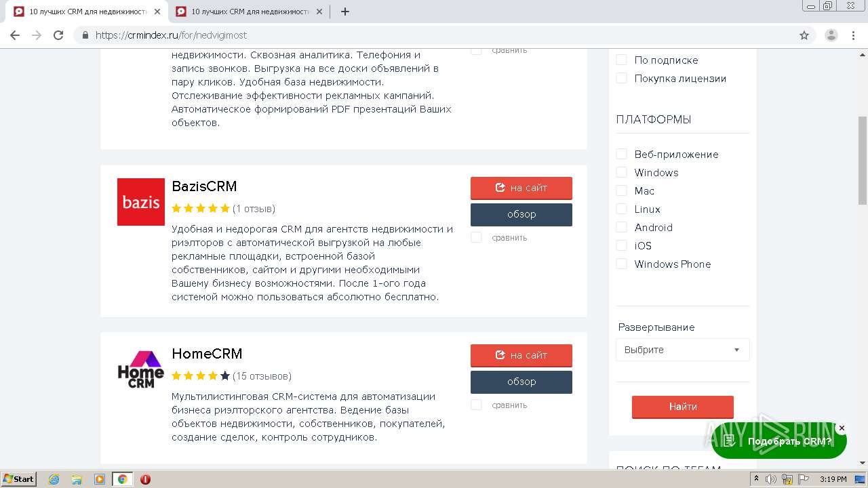Viewport: 868px width, 488px height.
Task: Open the Подобрать CRM? floating button
Action: coord(779,441)
